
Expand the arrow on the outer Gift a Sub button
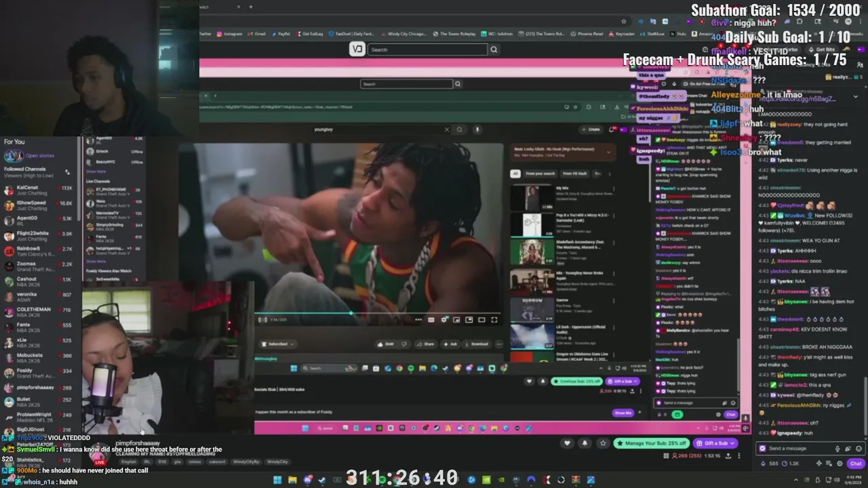point(733,443)
